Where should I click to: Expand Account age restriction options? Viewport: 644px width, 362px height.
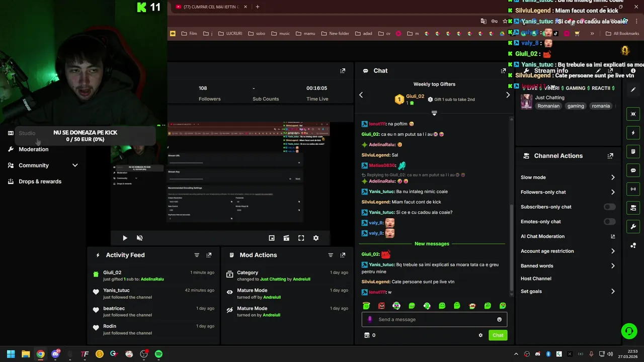[613, 251]
